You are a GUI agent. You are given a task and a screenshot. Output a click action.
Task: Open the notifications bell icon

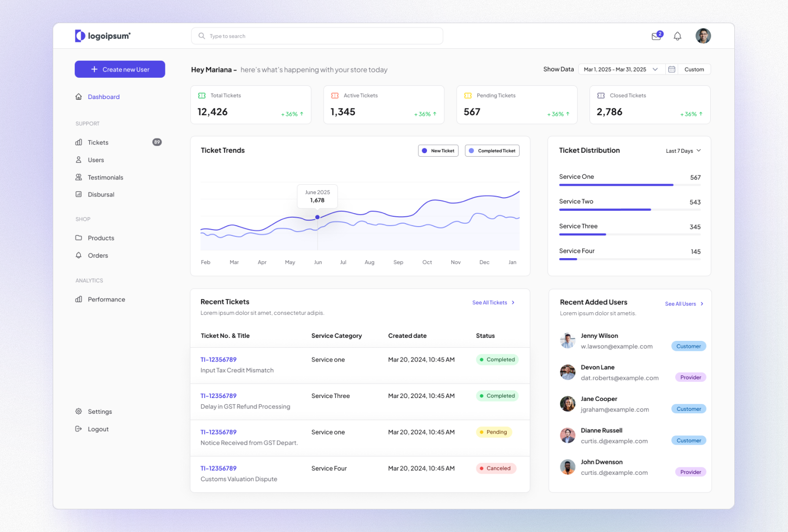pos(678,35)
